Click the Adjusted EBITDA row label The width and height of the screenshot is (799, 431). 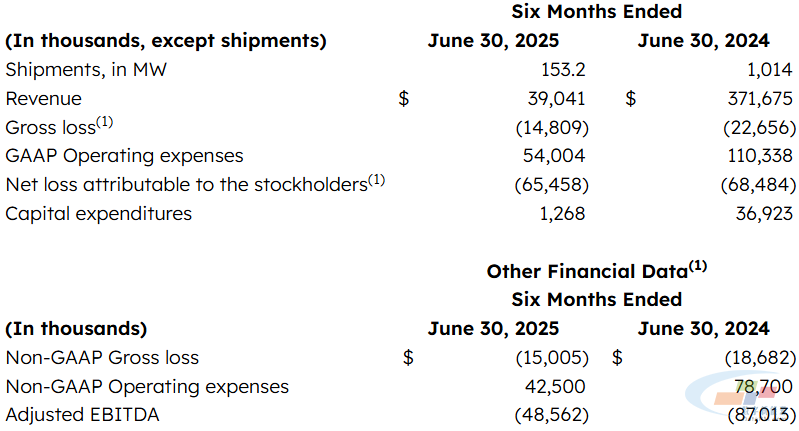(x=83, y=415)
